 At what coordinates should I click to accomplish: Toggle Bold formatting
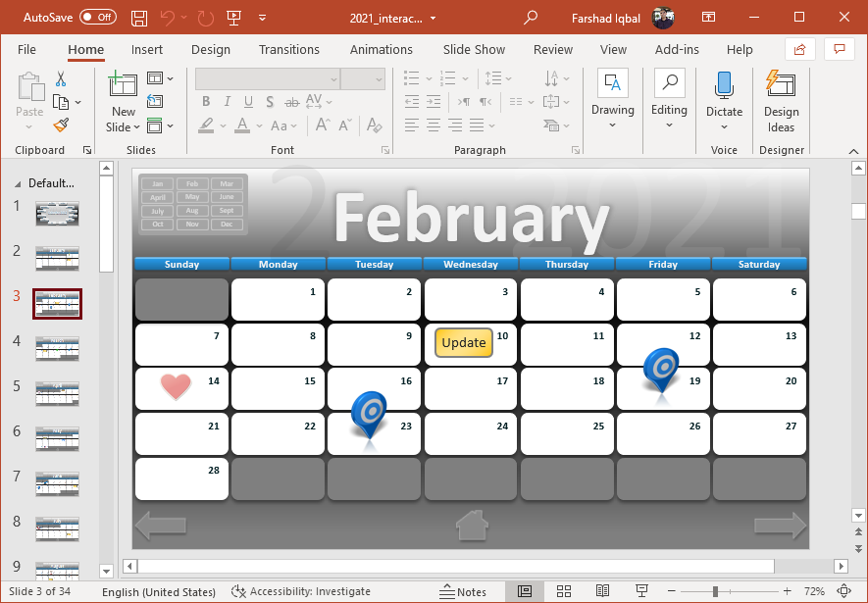point(206,101)
